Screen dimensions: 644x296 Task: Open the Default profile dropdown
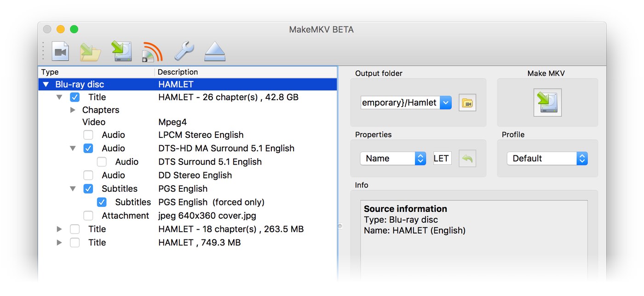coord(547,159)
